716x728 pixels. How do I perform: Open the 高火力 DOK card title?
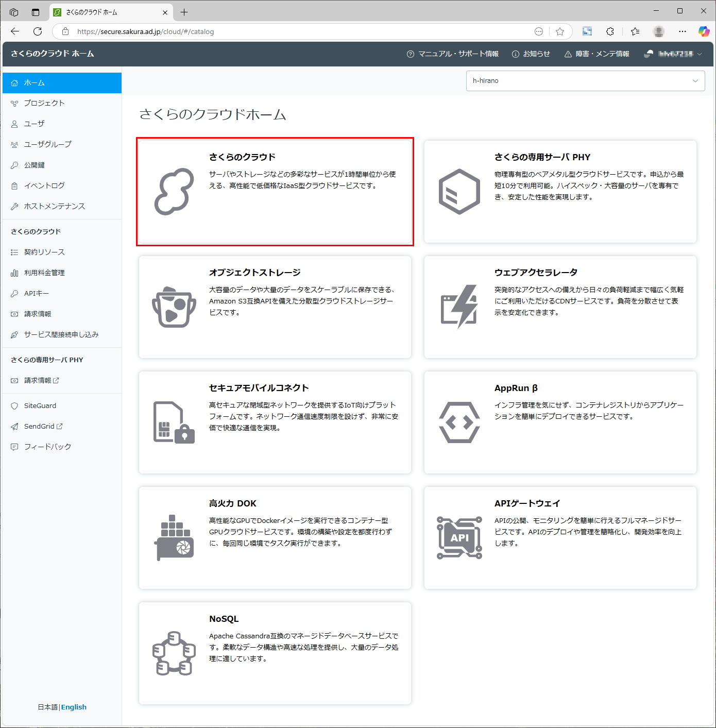[232, 503]
